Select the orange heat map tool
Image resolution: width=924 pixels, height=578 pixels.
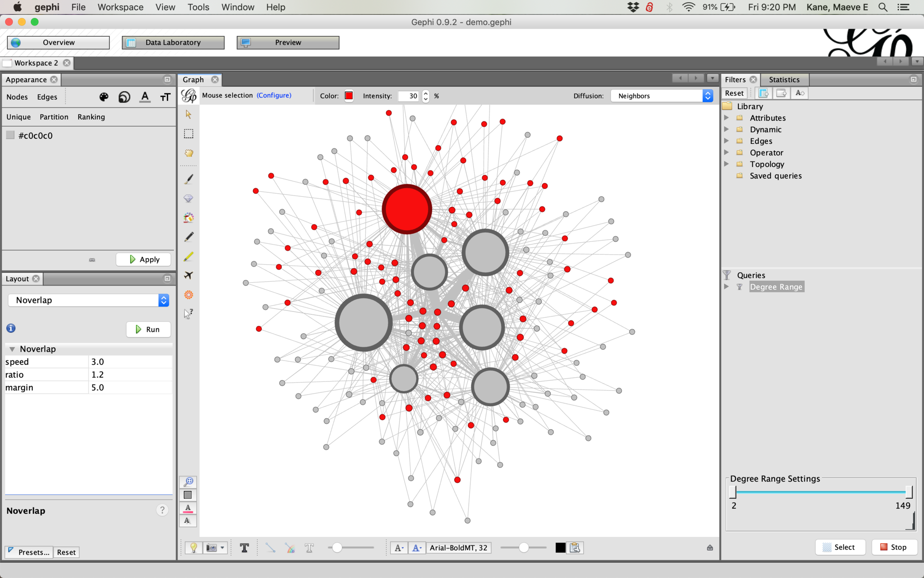point(188,295)
